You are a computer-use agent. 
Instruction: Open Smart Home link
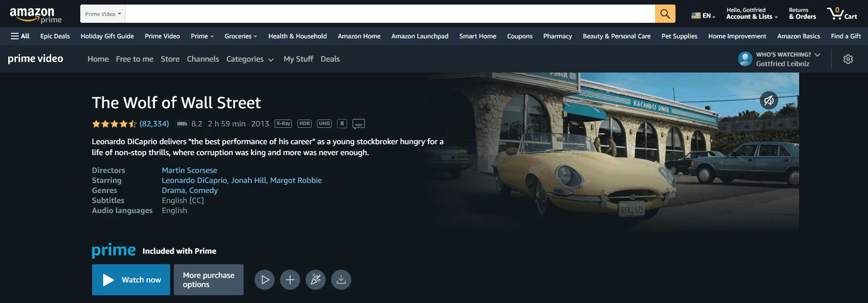pos(478,36)
